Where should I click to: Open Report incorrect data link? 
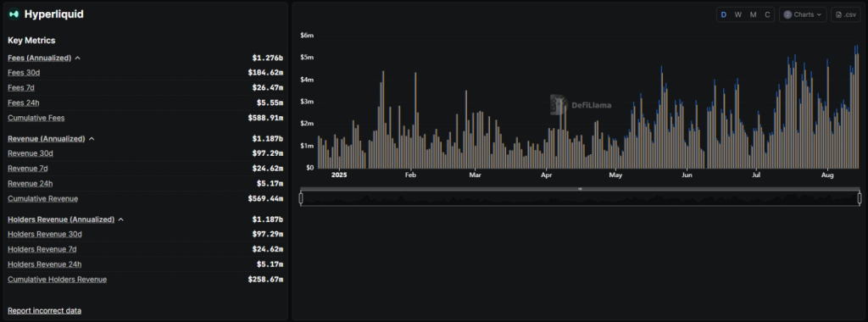click(x=44, y=311)
